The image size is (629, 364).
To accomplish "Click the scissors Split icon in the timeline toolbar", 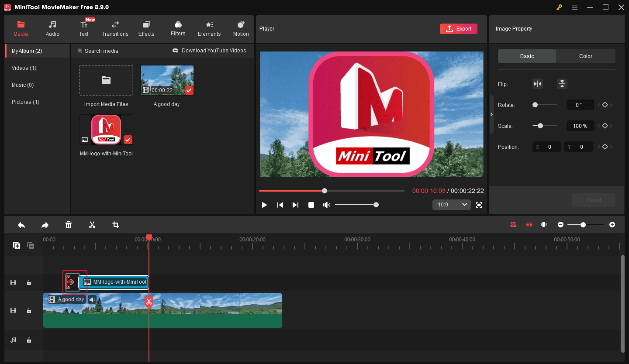I will (92, 225).
